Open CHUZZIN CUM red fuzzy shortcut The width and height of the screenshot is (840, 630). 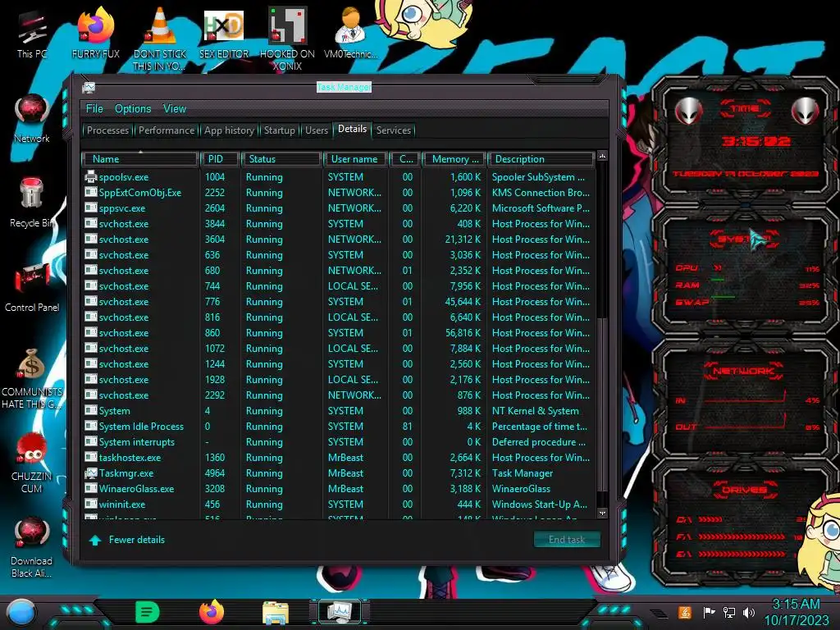click(32, 463)
